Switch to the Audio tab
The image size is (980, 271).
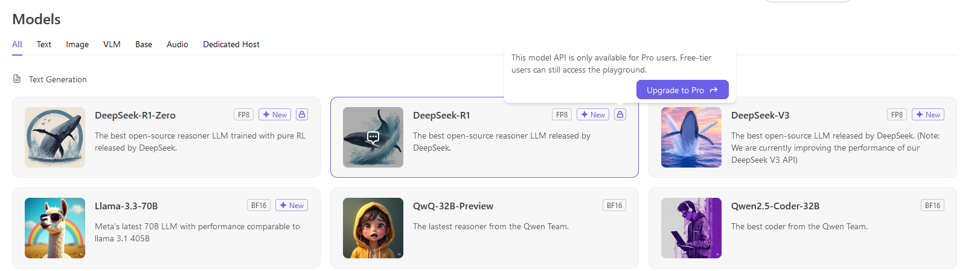(178, 44)
